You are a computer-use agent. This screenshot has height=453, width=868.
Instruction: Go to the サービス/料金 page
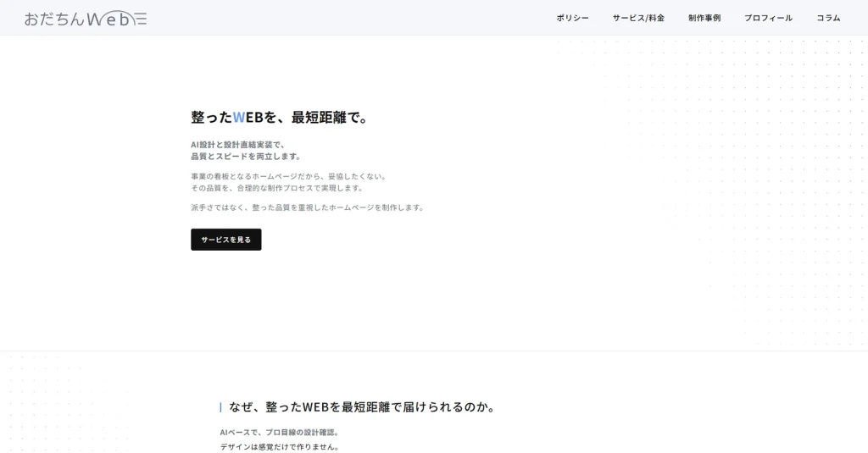pos(638,18)
